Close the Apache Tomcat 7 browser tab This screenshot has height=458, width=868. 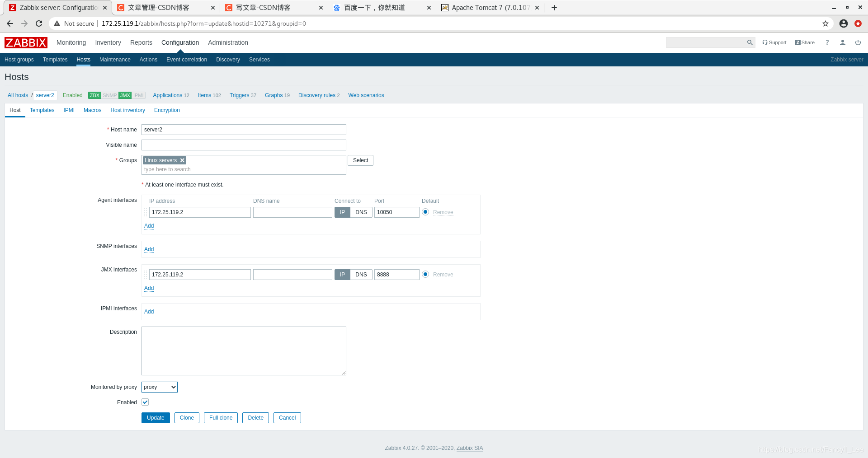pos(537,8)
